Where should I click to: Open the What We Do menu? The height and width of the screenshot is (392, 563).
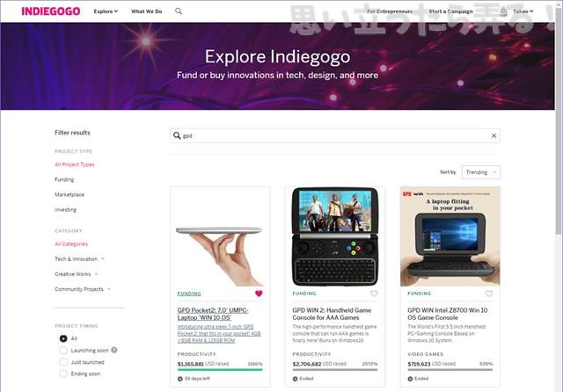point(147,11)
